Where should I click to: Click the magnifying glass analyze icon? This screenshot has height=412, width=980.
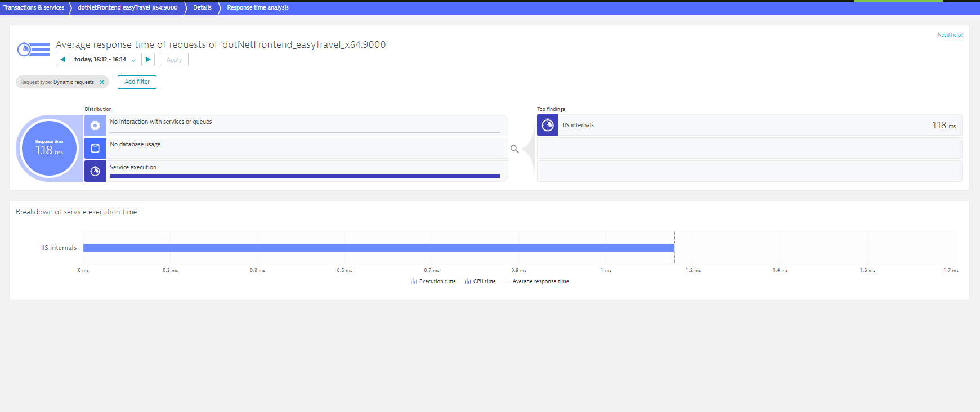[x=514, y=149]
